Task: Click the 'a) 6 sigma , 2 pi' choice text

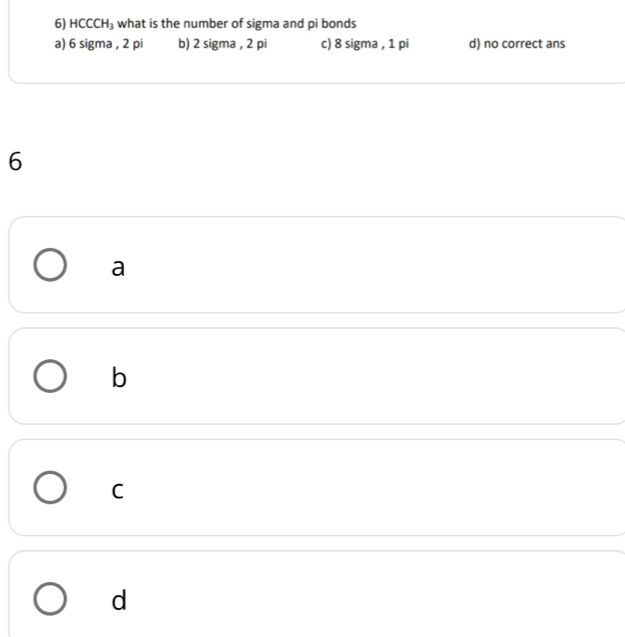Action: coord(99,44)
